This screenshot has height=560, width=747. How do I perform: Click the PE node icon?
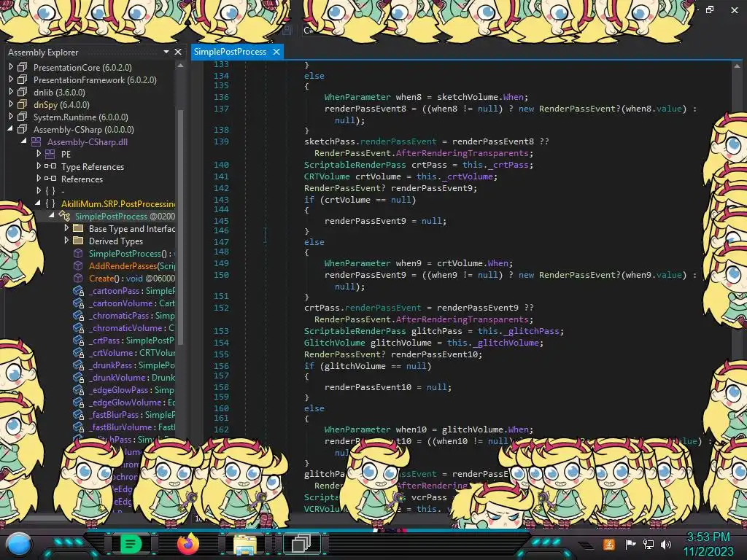tap(50, 154)
